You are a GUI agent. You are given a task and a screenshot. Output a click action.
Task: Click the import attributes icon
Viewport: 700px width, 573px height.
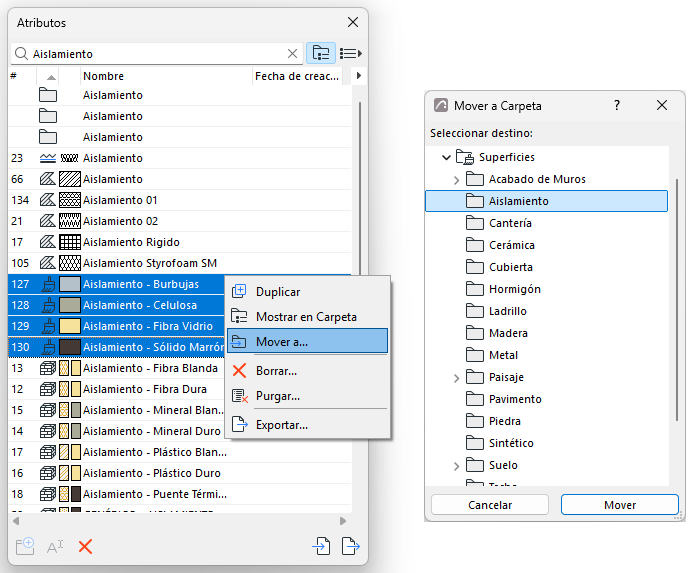[x=321, y=546]
